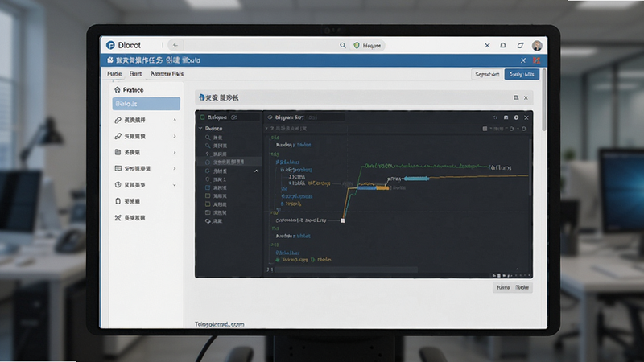Collapse the Puloce tree section
Image resolution: width=644 pixels, height=362 pixels.
point(200,129)
